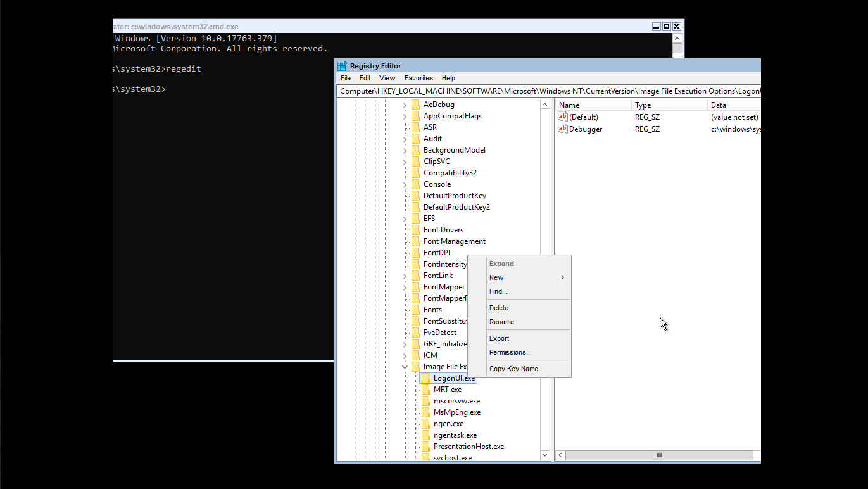The height and width of the screenshot is (489, 868).
Task: Click the LogonUI.exe folder icon
Action: (x=425, y=378)
